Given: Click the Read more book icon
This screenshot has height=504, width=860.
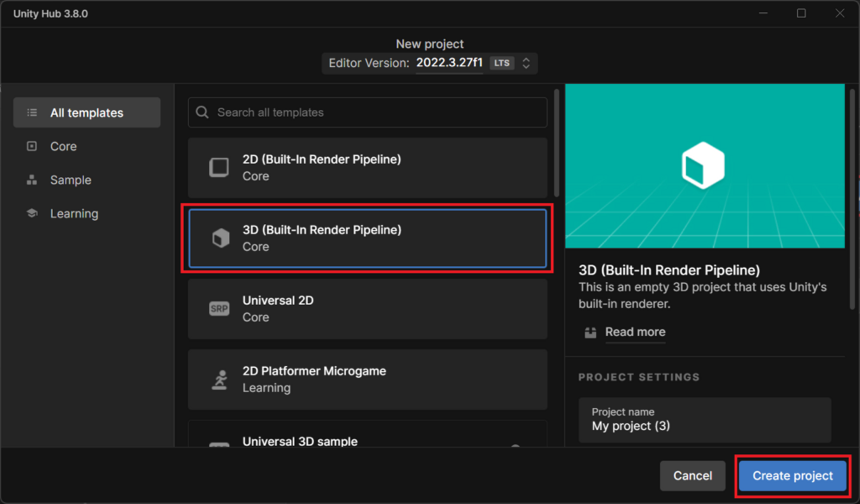Looking at the screenshot, I should click(x=591, y=333).
